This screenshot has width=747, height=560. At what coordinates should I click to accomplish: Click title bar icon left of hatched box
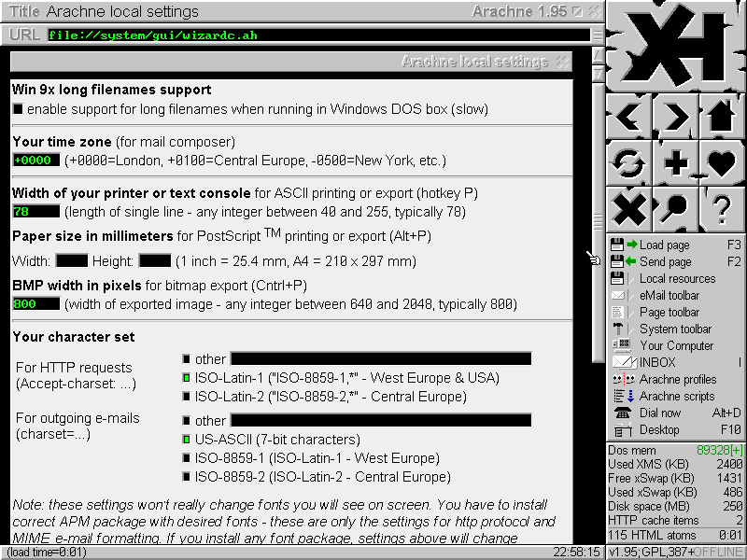(577, 11)
